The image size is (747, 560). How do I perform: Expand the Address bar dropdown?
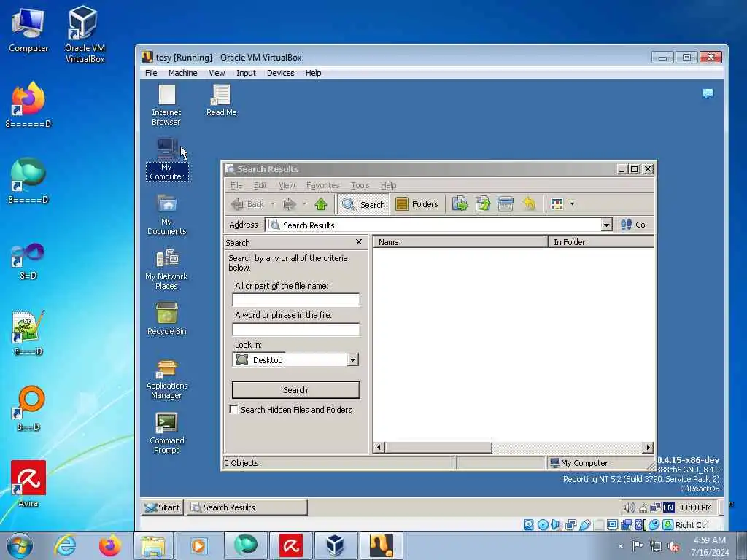[x=606, y=225]
